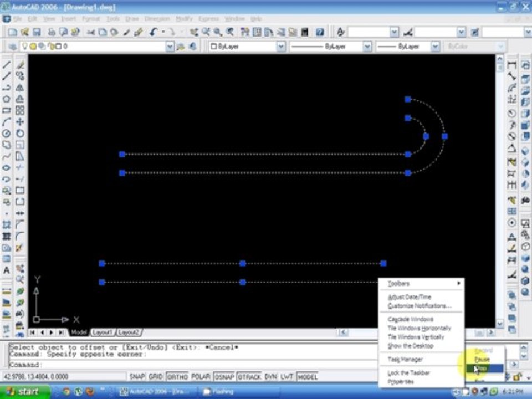Viewport: 532px width, 399px height.
Task: Select the Rotate modify tool
Action: [x=20, y=134]
